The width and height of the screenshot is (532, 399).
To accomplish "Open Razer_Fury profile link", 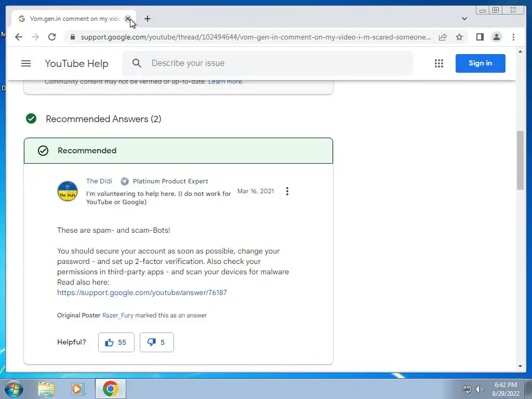I will [x=118, y=315].
